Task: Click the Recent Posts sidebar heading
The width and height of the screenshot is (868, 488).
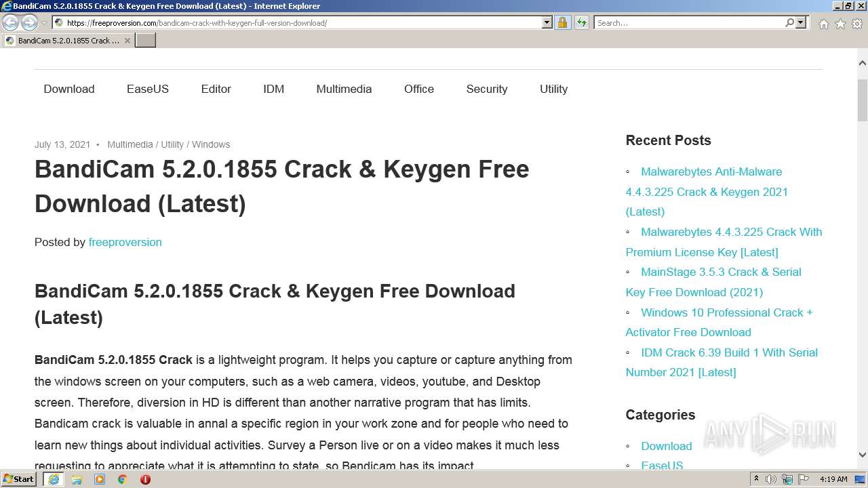Action: (668, 140)
